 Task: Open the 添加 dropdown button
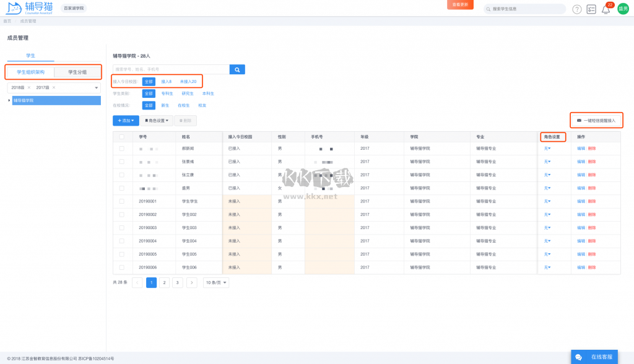[x=126, y=121]
